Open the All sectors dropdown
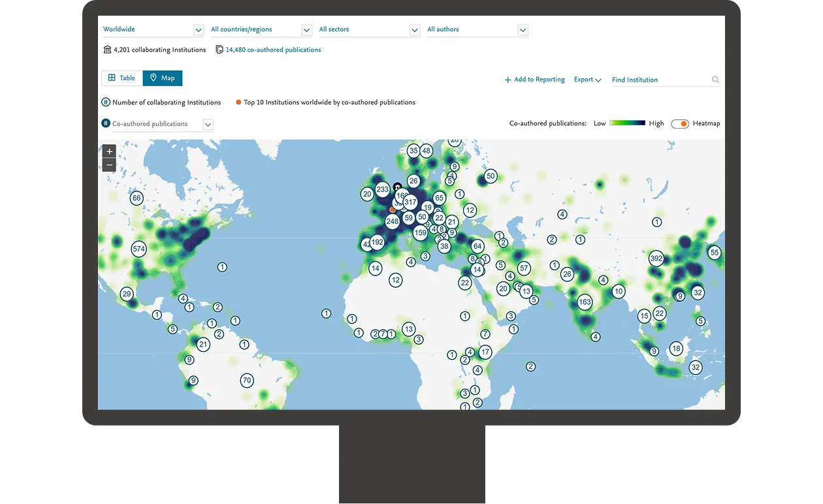Screen dimensions: 823x504 (414, 29)
